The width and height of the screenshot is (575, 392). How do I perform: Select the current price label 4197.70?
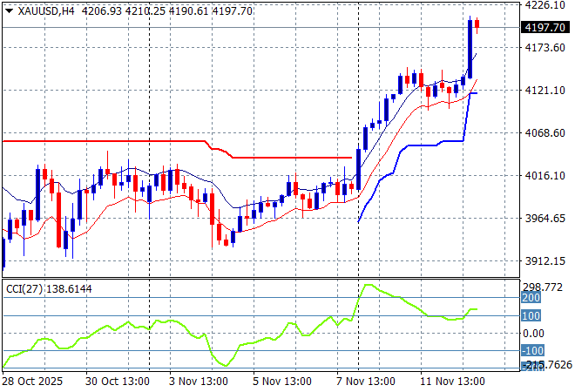[x=545, y=28]
